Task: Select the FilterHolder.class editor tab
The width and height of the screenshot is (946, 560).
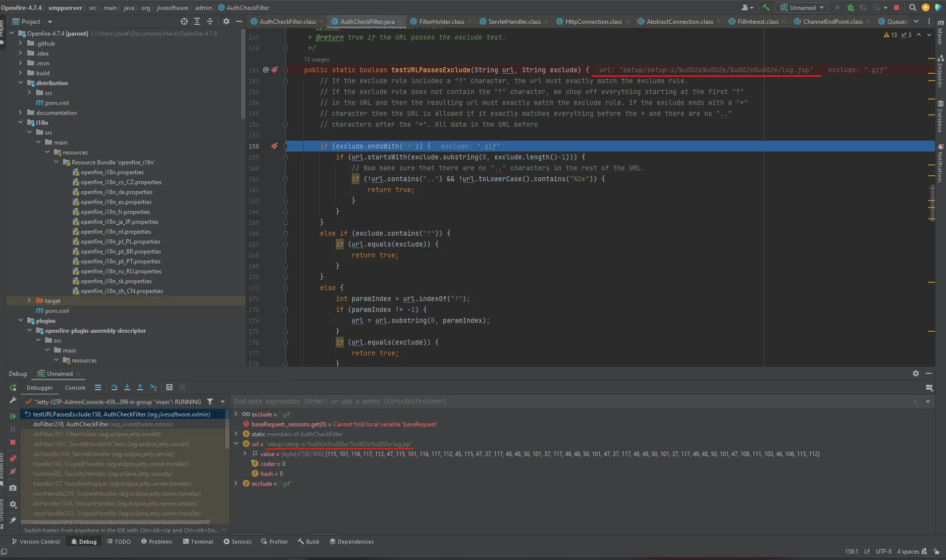Action: point(441,21)
